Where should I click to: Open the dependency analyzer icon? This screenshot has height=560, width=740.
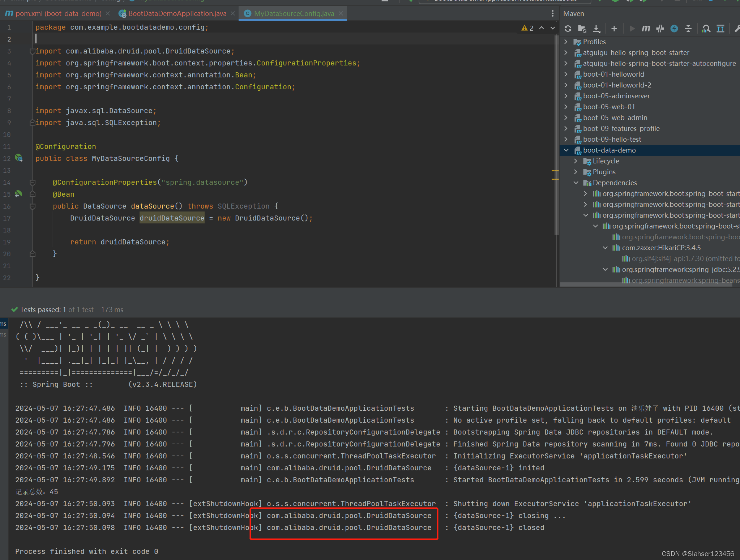pyautogui.click(x=706, y=28)
